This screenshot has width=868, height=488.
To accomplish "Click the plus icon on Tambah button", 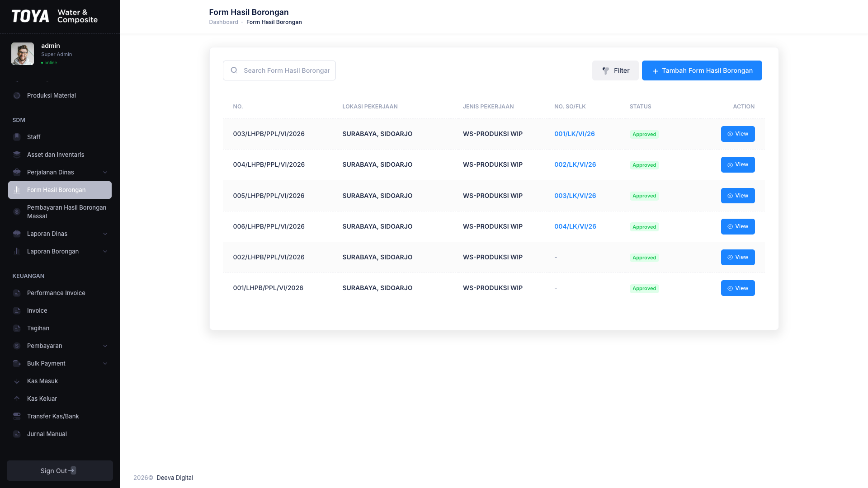I will pos(655,71).
